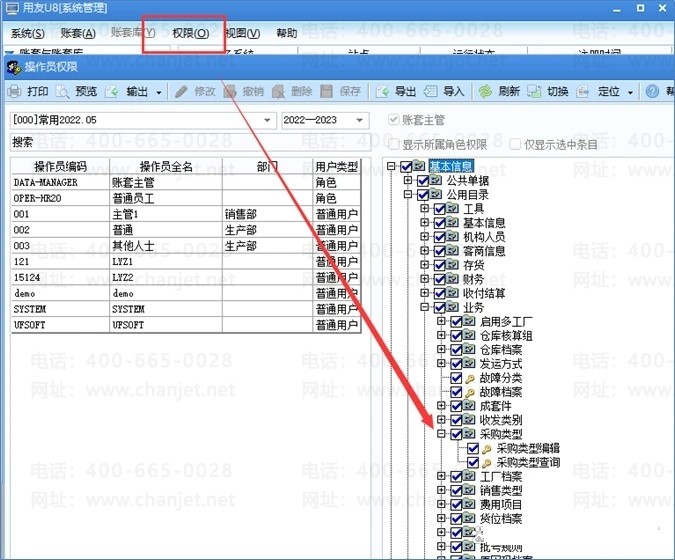Click the Preview magnifier icon

63,91
